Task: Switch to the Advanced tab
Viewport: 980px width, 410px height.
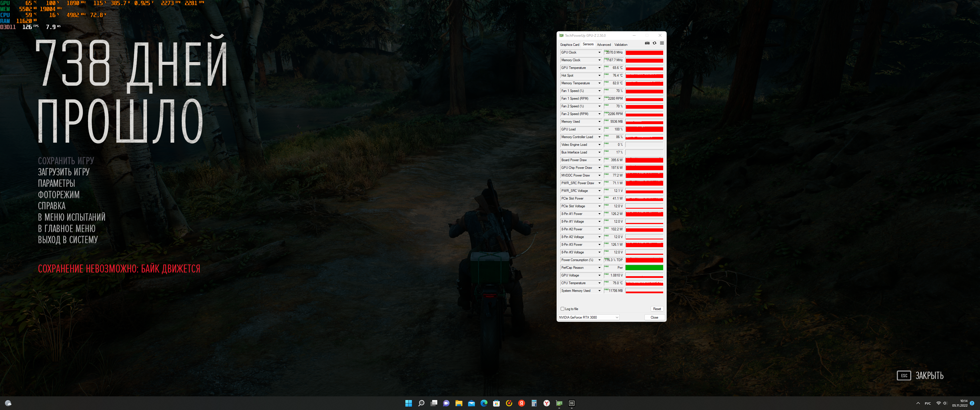Action: point(604,44)
